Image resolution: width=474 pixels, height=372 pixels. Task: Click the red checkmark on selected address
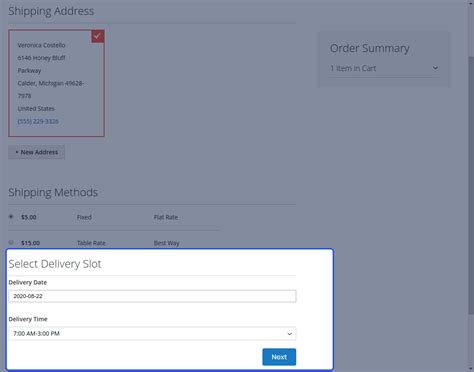(98, 36)
